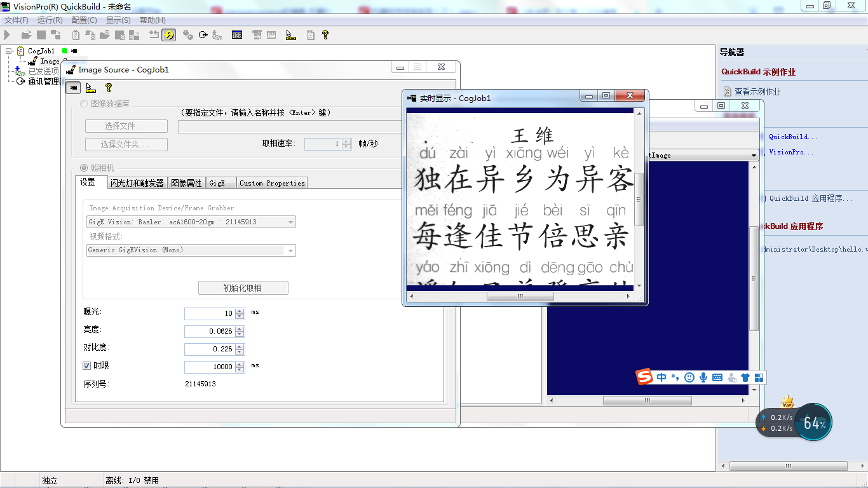Click the 64% circular memory widget
Screen dimensions: 868x488
(813, 423)
